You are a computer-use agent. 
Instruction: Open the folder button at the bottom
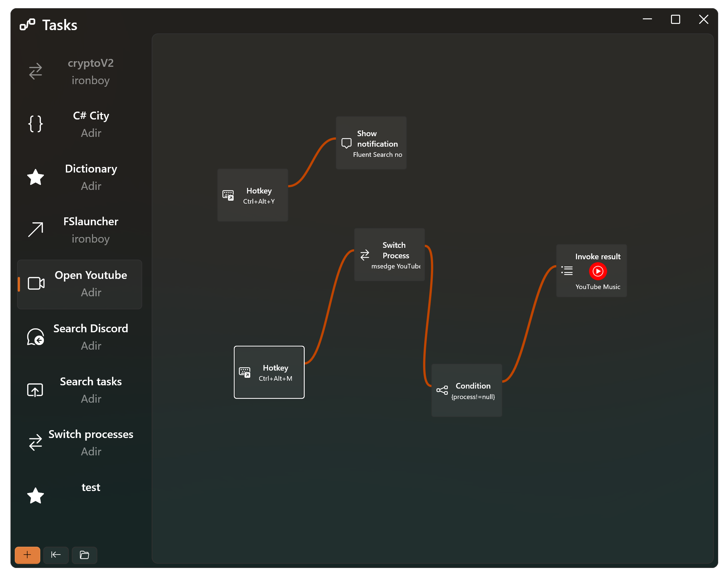(x=84, y=555)
